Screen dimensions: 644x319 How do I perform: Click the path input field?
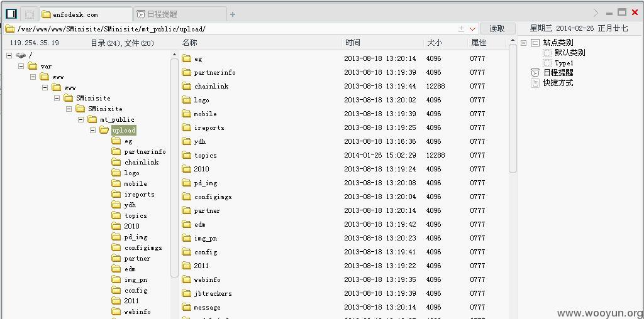click(230, 29)
